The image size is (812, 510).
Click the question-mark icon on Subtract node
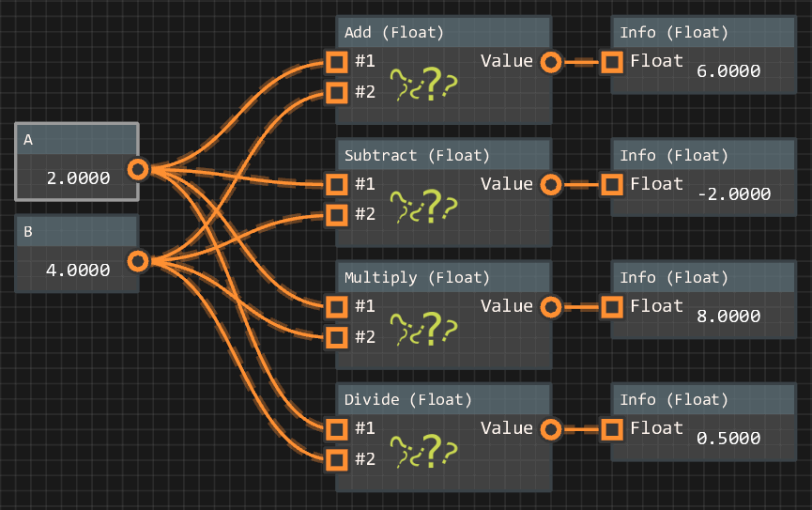(x=423, y=207)
